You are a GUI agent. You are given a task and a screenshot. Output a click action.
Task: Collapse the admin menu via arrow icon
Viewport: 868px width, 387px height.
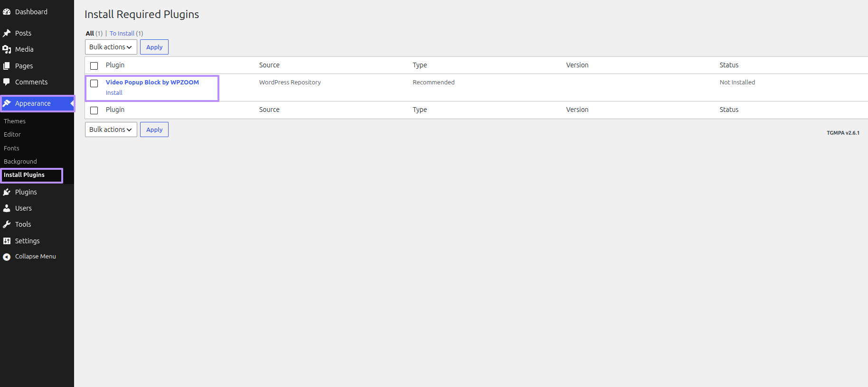click(7, 257)
